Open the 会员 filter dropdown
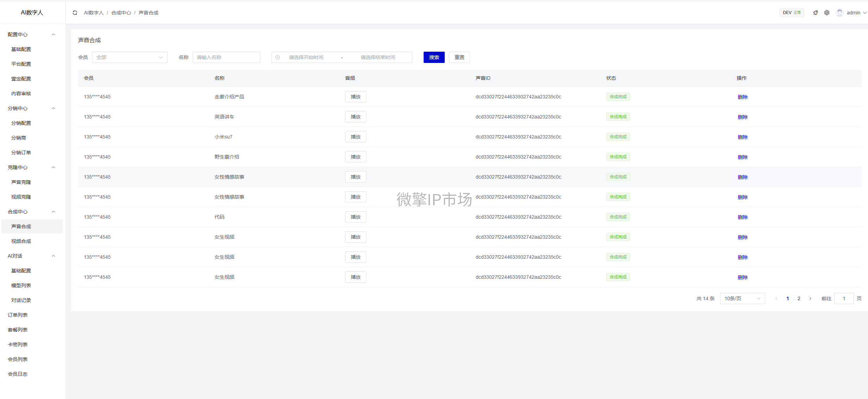The height and width of the screenshot is (399, 868). tap(129, 57)
